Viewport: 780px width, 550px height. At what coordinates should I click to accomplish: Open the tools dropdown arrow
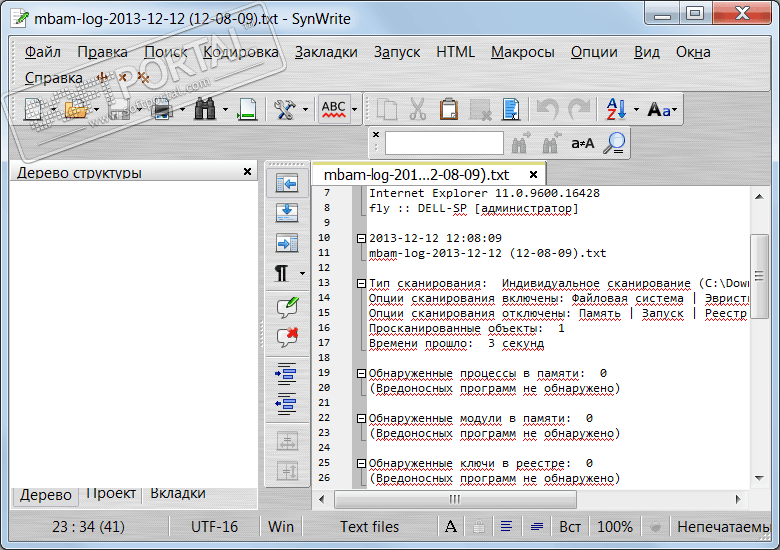pos(305,109)
